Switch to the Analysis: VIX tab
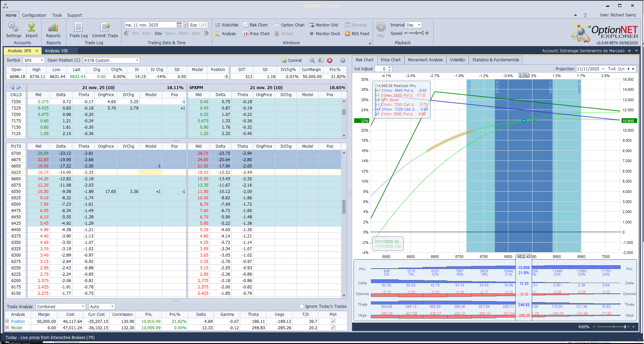This screenshot has width=644, height=344. (x=56, y=51)
